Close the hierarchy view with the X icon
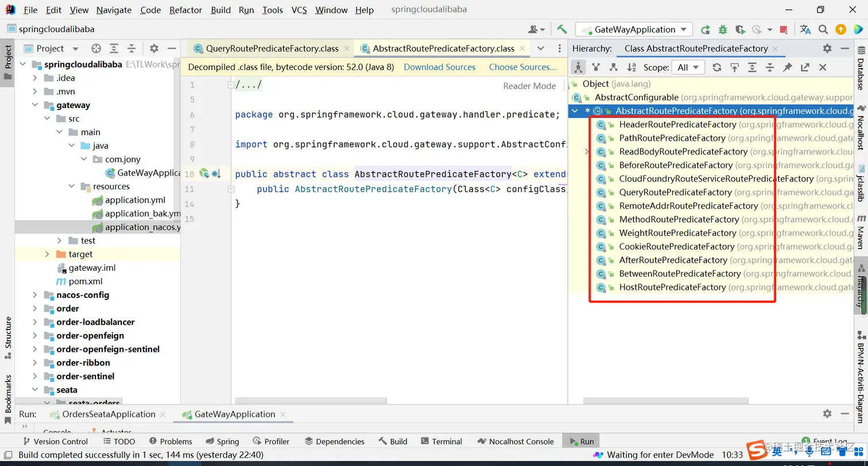Image resolution: width=868 pixels, height=466 pixels. (x=822, y=67)
